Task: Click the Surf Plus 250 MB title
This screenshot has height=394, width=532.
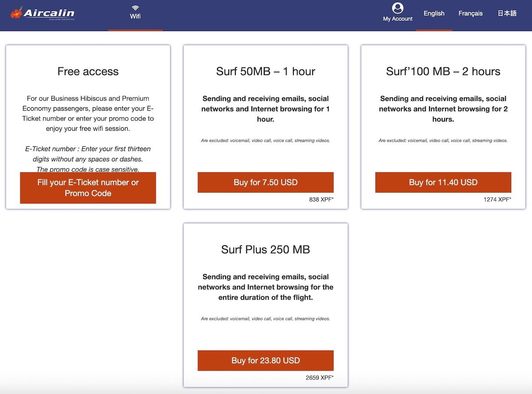Action: (x=265, y=250)
